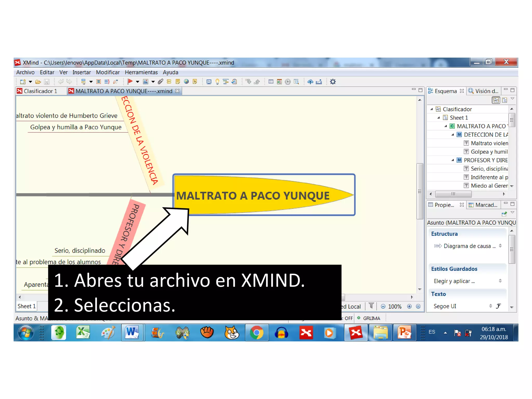Close the MALTRATO A PACO YUNQUE tab

[x=177, y=91]
